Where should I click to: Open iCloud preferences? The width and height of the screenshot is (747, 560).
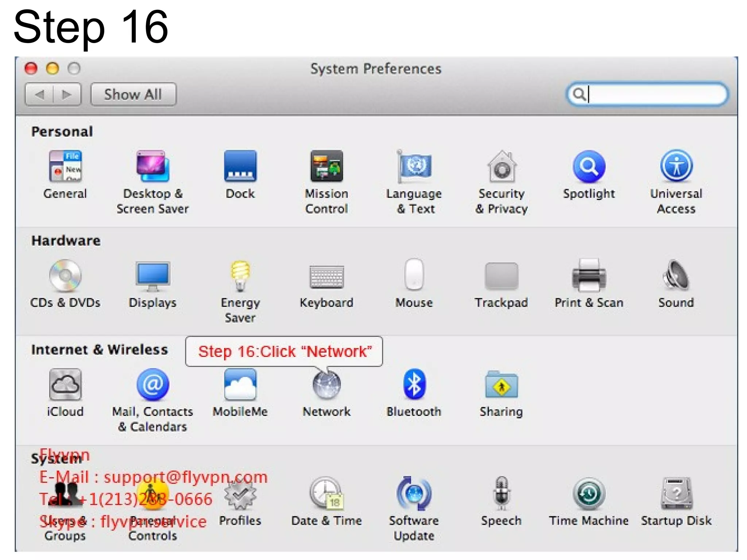click(x=65, y=385)
